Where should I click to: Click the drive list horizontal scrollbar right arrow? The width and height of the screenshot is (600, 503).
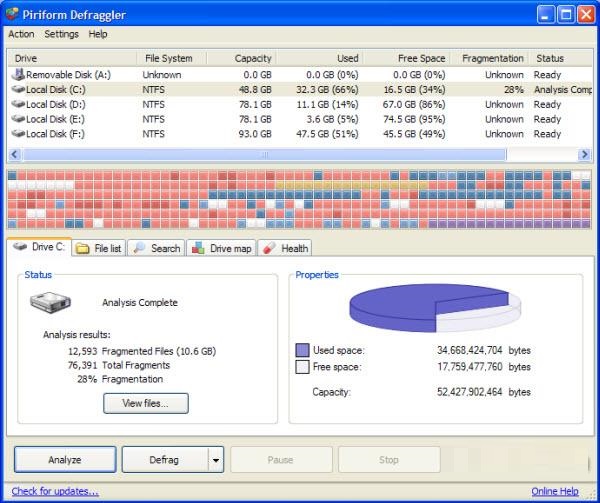(585, 155)
